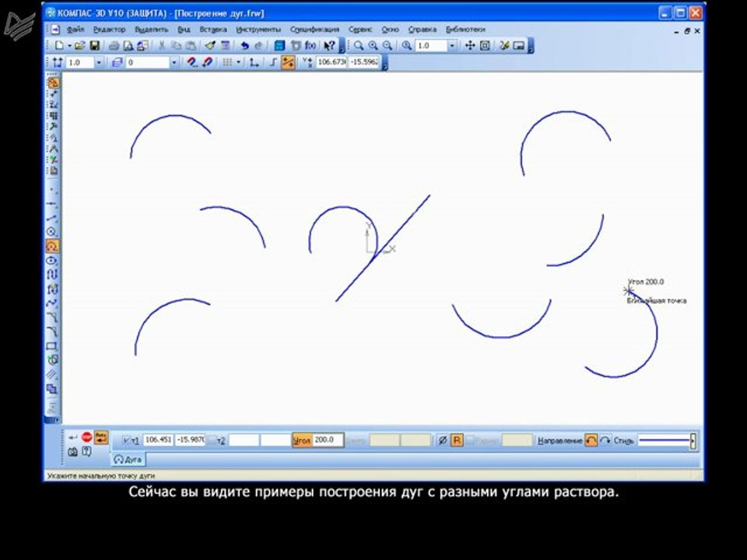Image resolution: width=747 pixels, height=560 pixels.
Task: Open the Сервис menu
Action: click(x=359, y=30)
